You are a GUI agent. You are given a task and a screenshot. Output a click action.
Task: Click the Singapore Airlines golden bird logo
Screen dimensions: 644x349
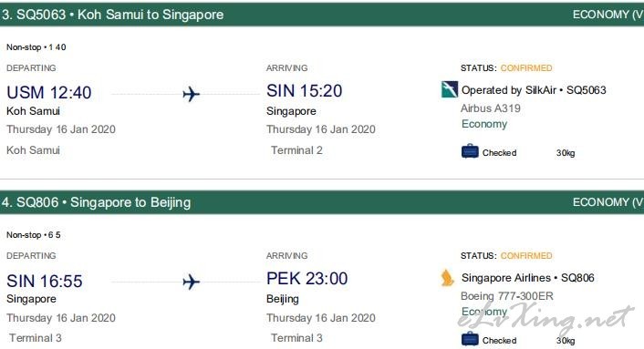pyautogui.click(x=447, y=278)
